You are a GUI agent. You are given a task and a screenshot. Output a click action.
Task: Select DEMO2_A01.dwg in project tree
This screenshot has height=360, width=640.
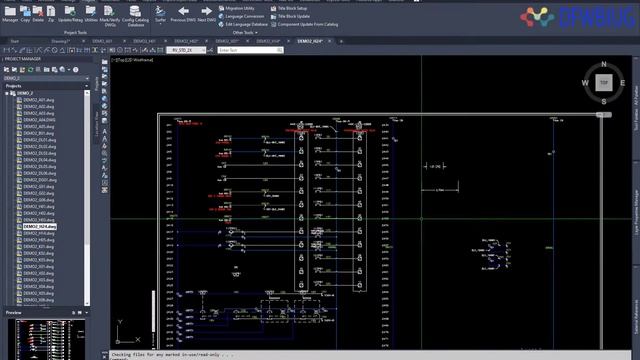[x=38, y=100]
